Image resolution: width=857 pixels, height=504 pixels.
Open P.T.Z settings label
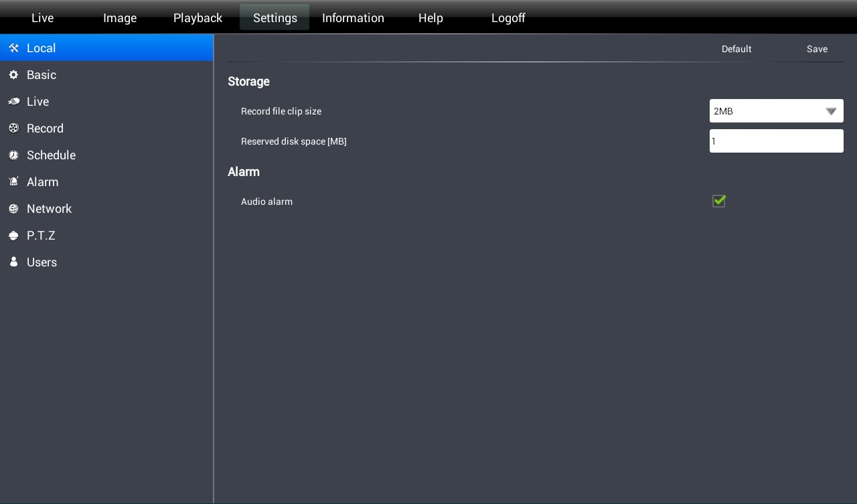[41, 236]
